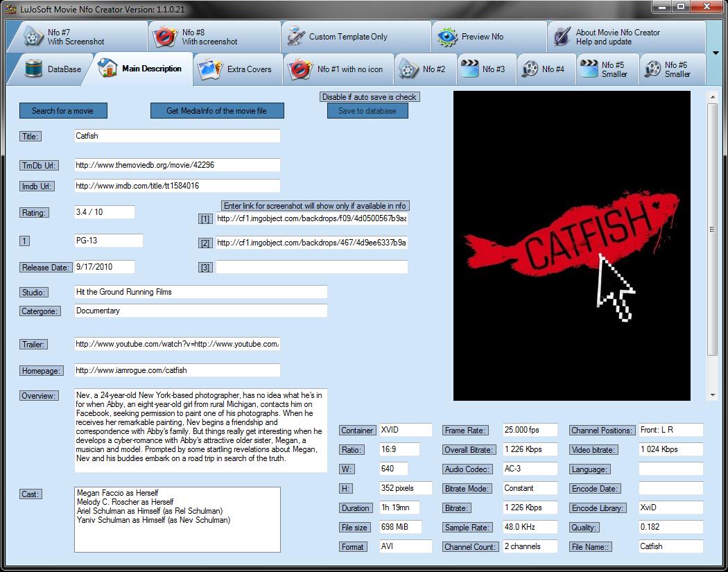This screenshot has height=572, width=728.
Task: Select cast entry Yaniv Schulman as Himself
Action: point(153,520)
